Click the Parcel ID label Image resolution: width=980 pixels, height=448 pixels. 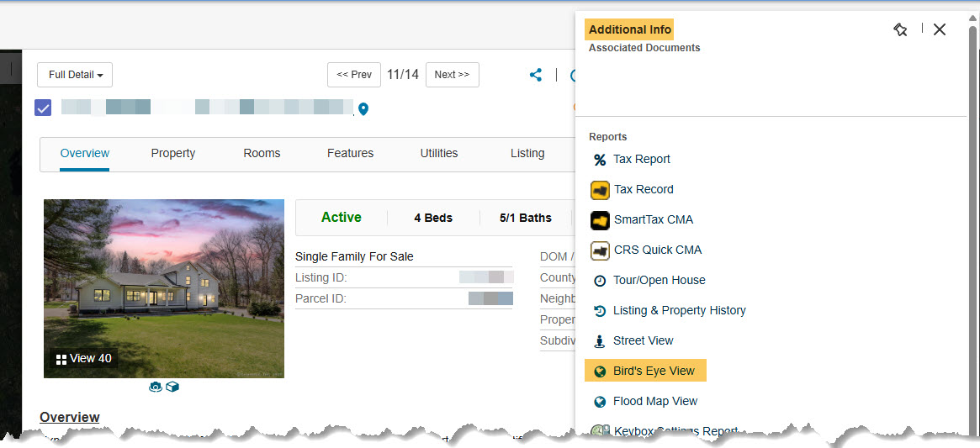click(320, 298)
